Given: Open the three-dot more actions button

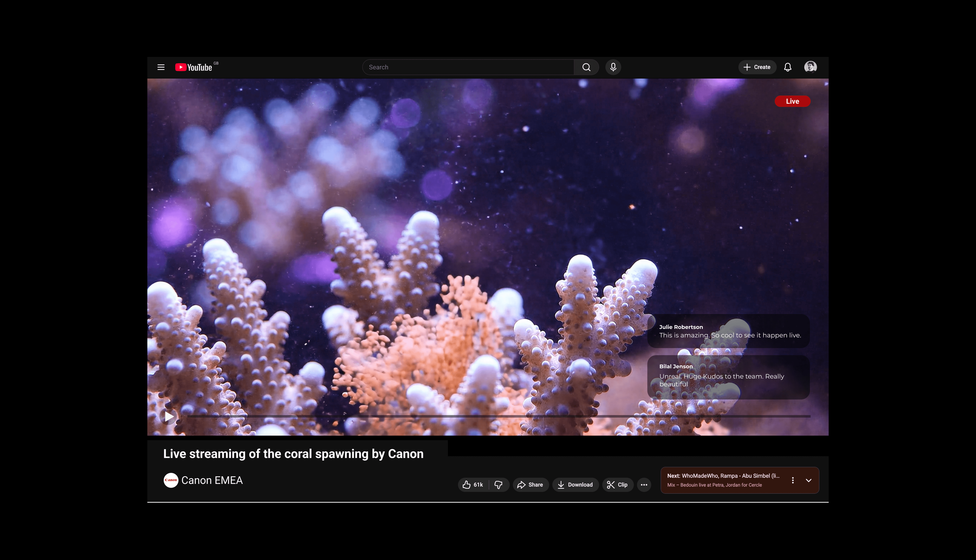Looking at the screenshot, I should click(644, 485).
